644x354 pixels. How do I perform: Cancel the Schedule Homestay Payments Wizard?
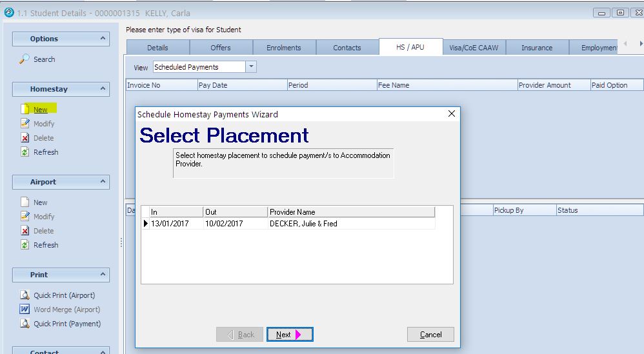430,335
